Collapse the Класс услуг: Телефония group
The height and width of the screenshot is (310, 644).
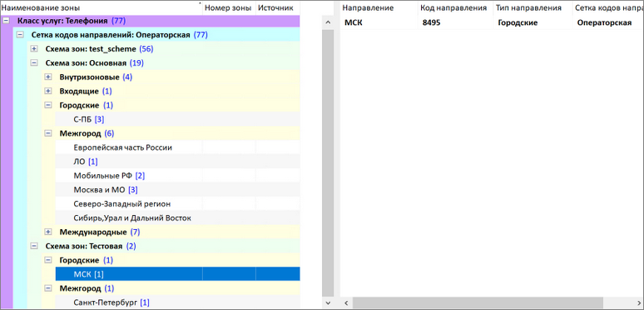point(6,21)
